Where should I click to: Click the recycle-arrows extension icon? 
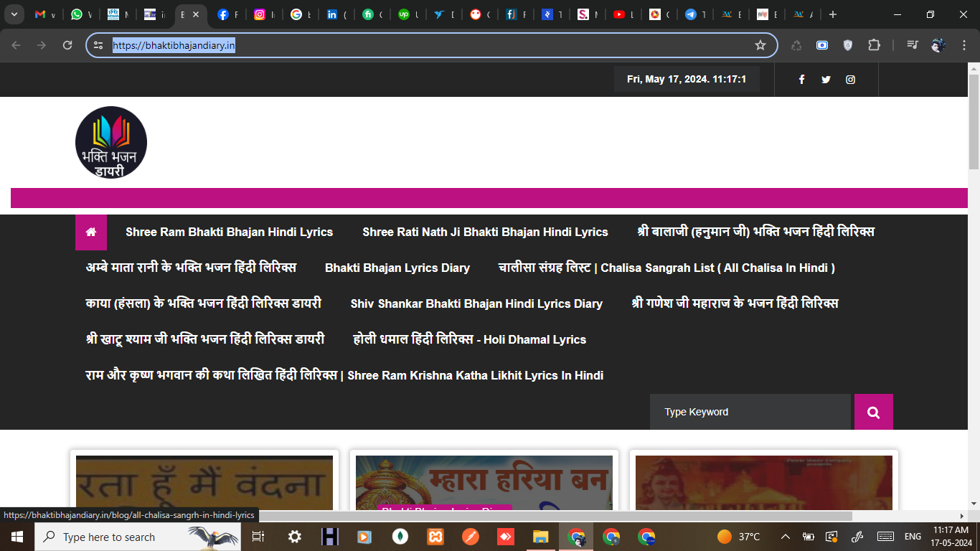click(x=796, y=45)
